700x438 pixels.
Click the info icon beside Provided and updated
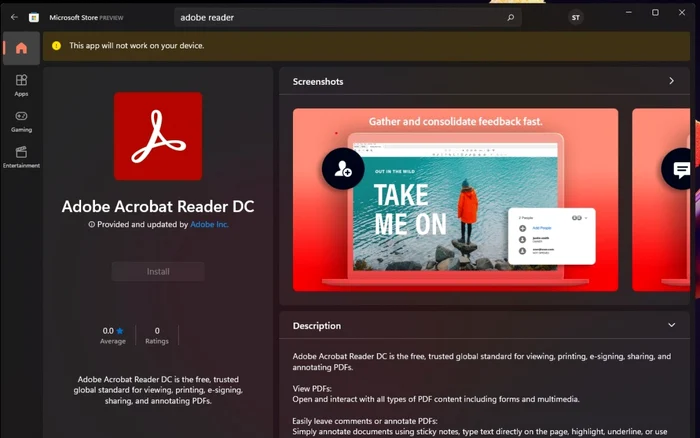coord(92,225)
